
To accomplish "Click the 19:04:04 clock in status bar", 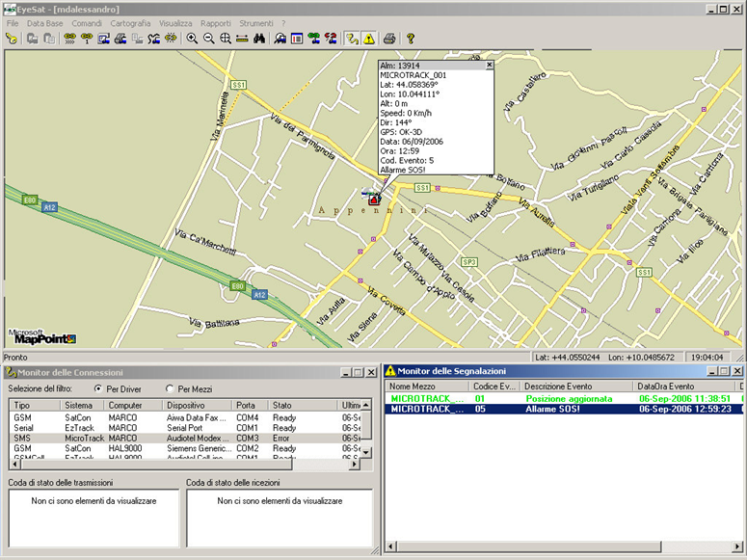I will 707,357.
